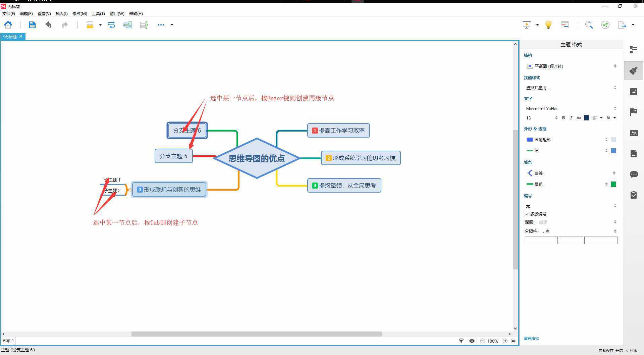644x355 pixels.
Task: Change the green line color swatch
Action: (613, 184)
